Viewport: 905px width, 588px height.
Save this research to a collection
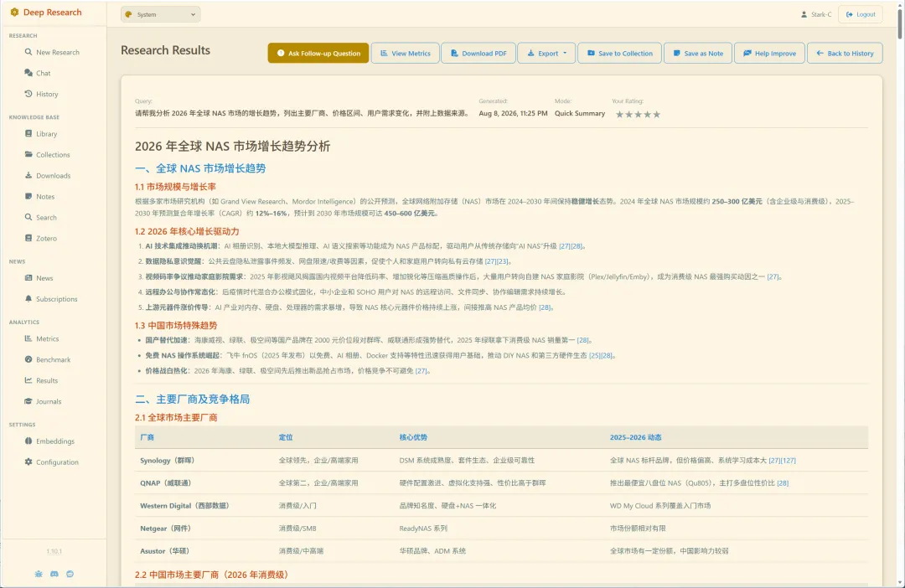(x=620, y=53)
